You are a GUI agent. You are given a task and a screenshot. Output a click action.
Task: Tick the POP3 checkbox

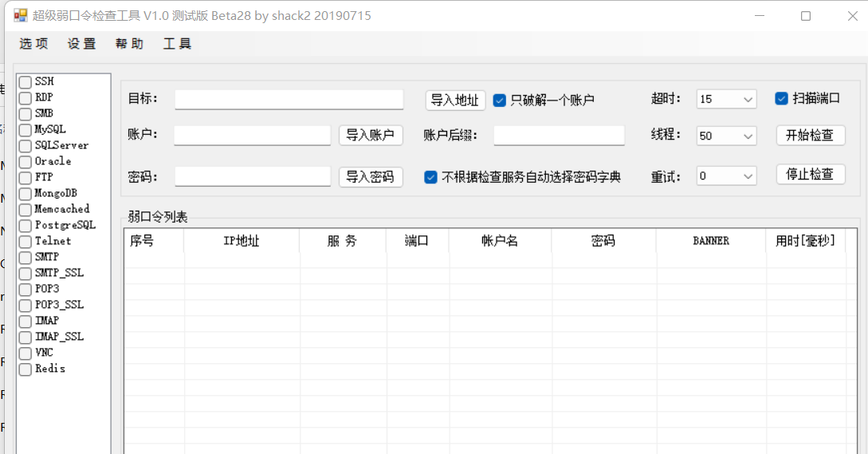(25, 290)
